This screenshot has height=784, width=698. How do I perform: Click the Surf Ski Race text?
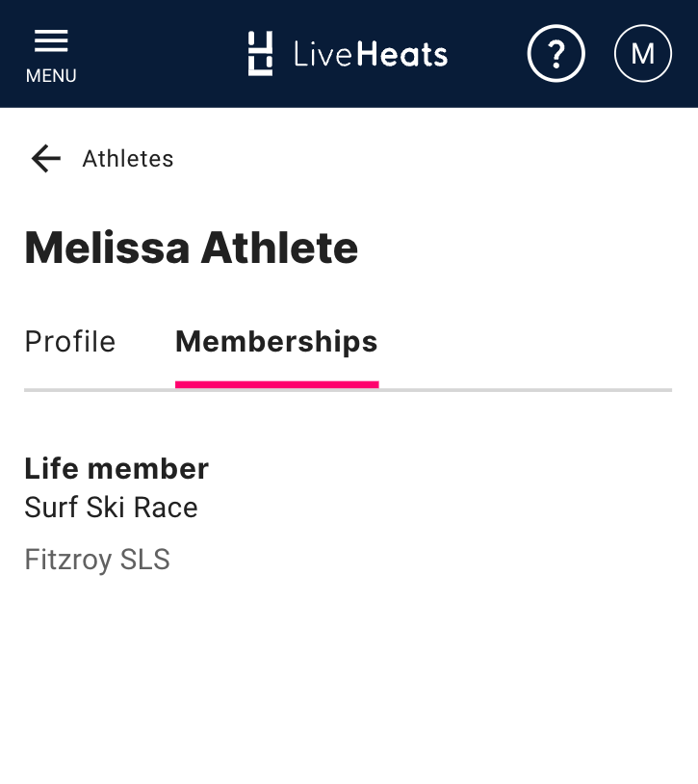coord(111,508)
